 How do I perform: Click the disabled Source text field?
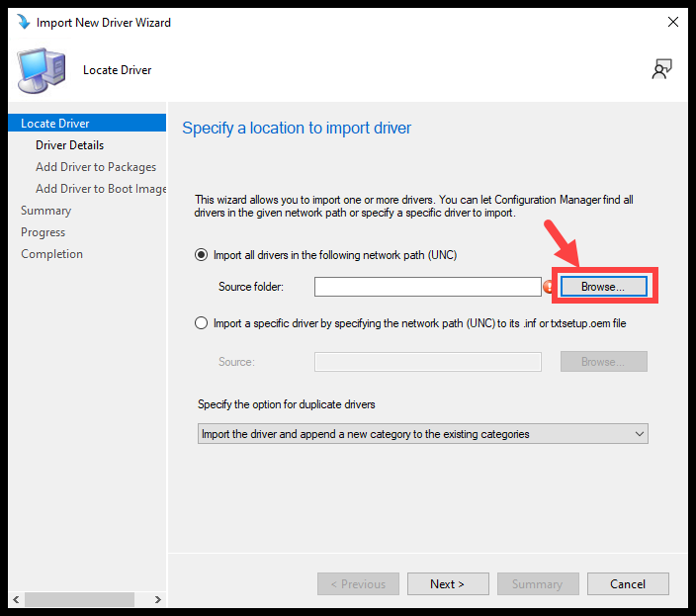pos(428,362)
